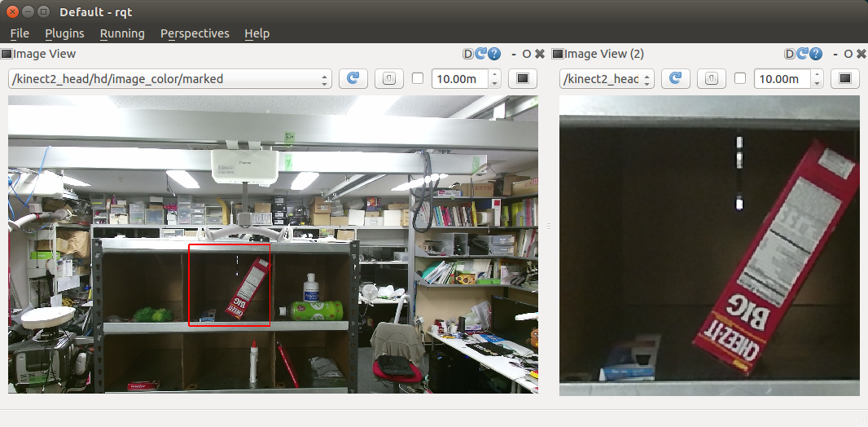Click the reload icon in Image View title bar
The height and width of the screenshot is (427, 868).
[x=481, y=54]
